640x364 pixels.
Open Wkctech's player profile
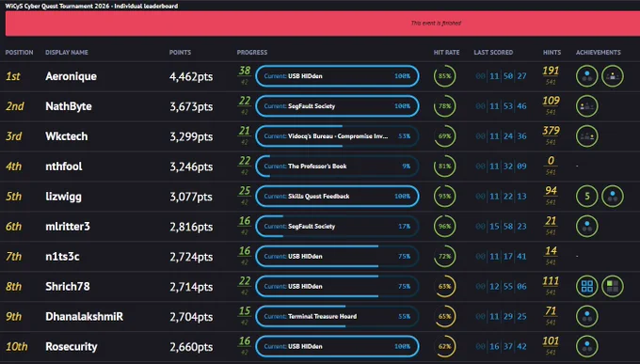[x=67, y=136]
